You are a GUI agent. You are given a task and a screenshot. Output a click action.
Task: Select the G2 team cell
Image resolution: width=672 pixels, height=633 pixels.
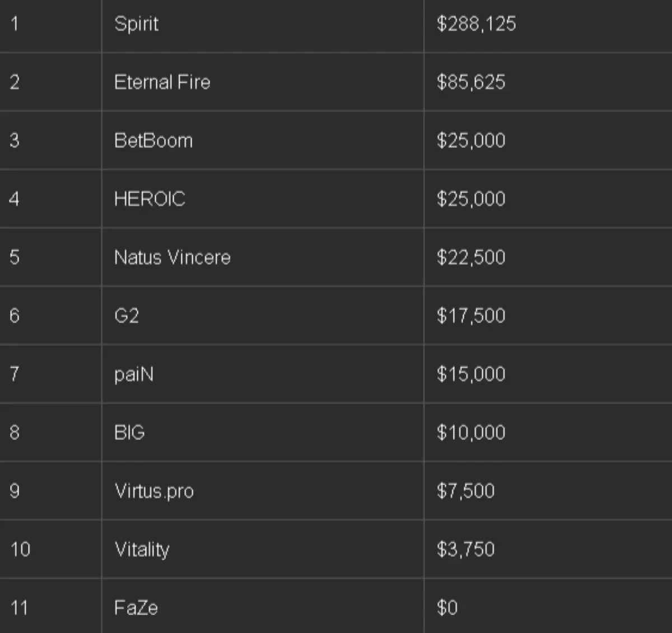127,316
